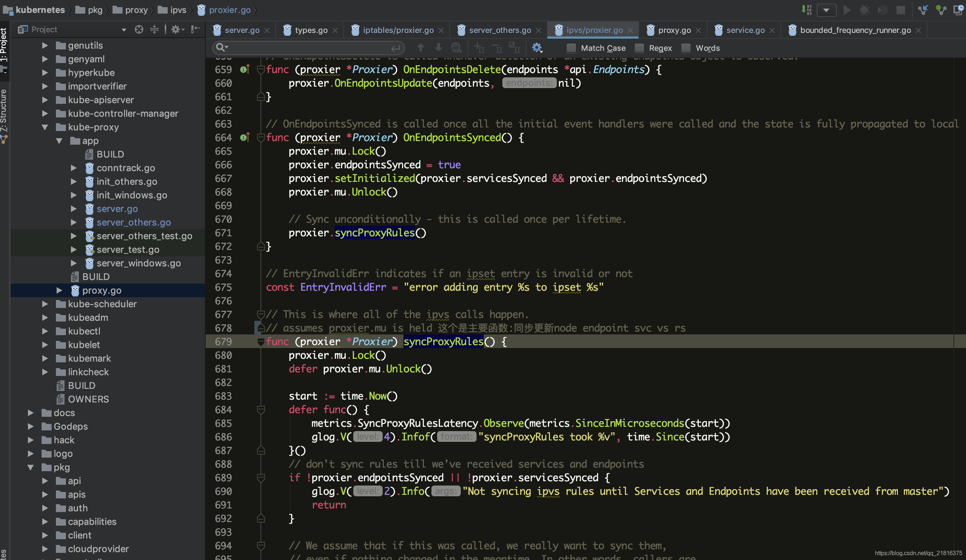Click the unselect occurrence icon
The height and width of the screenshot is (560, 966).
[x=497, y=48]
